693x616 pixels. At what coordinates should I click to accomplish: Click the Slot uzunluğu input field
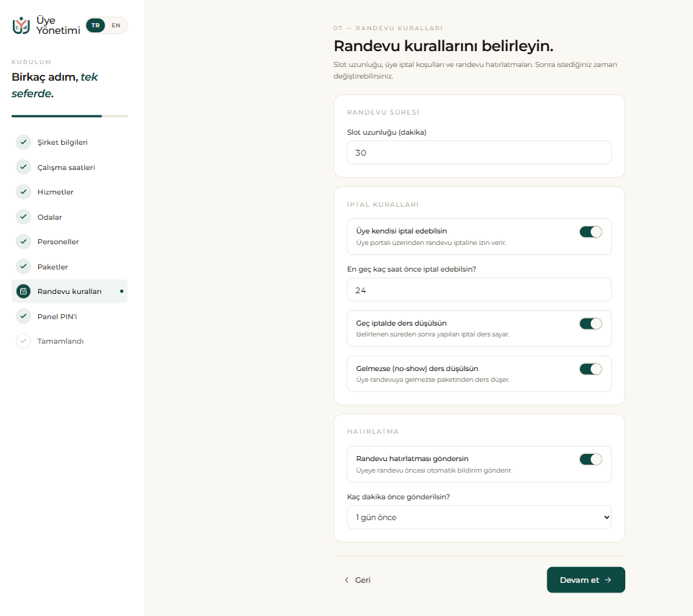coord(479,153)
